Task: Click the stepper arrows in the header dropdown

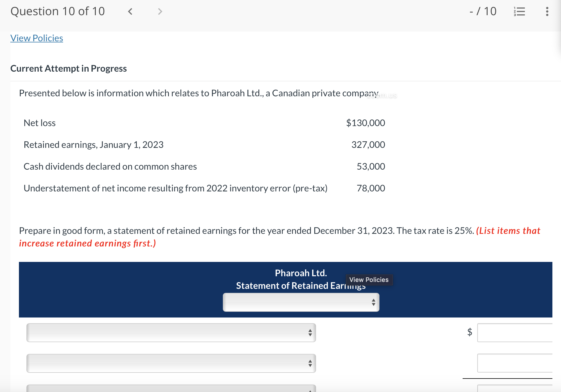Action: click(373, 302)
